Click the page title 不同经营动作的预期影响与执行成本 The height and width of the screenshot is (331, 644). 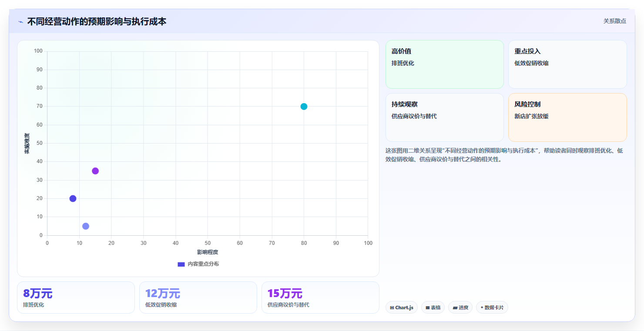(x=97, y=21)
